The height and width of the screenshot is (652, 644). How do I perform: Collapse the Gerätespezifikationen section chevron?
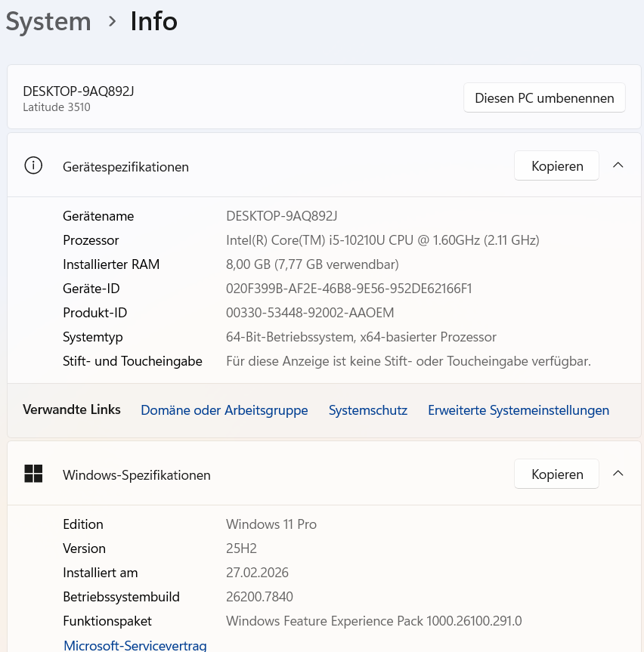618,165
